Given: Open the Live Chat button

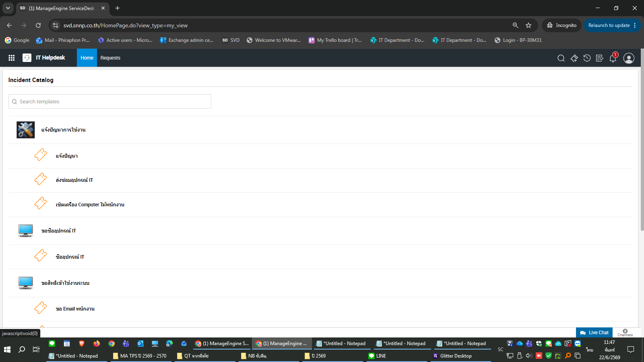Looking at the screenshot, I should (594, 333).
